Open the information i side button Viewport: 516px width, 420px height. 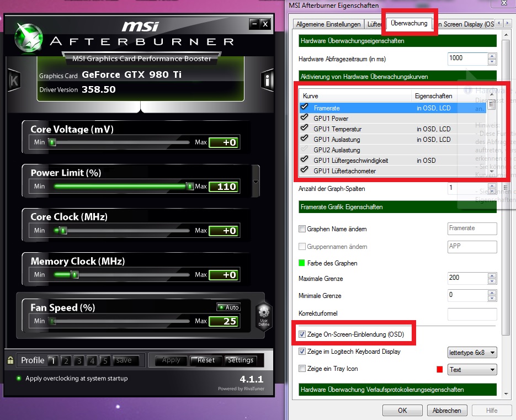coord(267,81)
